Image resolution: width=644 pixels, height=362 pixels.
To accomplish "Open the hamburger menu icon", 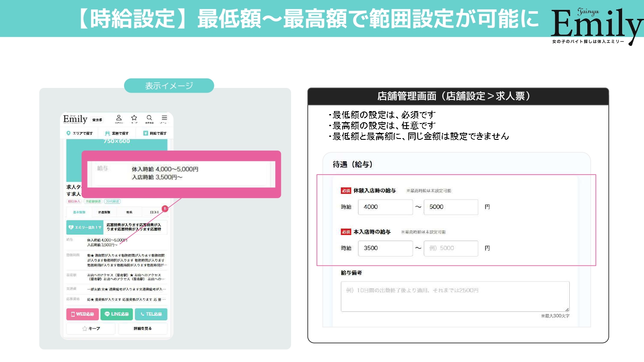I will pos(164,118).
